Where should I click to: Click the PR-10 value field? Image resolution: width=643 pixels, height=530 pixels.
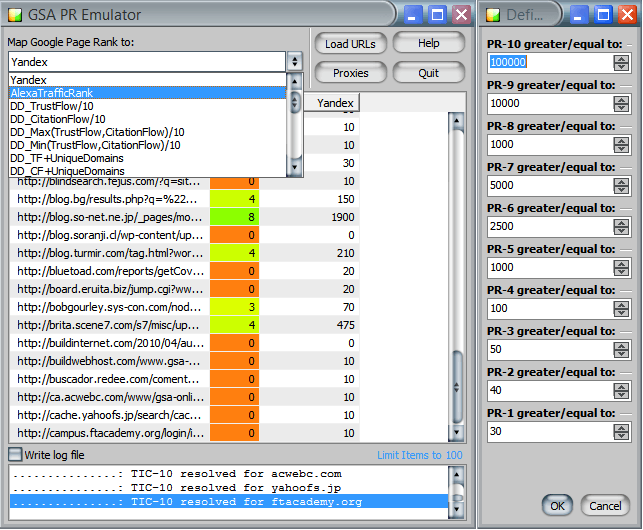pos(550,62)
